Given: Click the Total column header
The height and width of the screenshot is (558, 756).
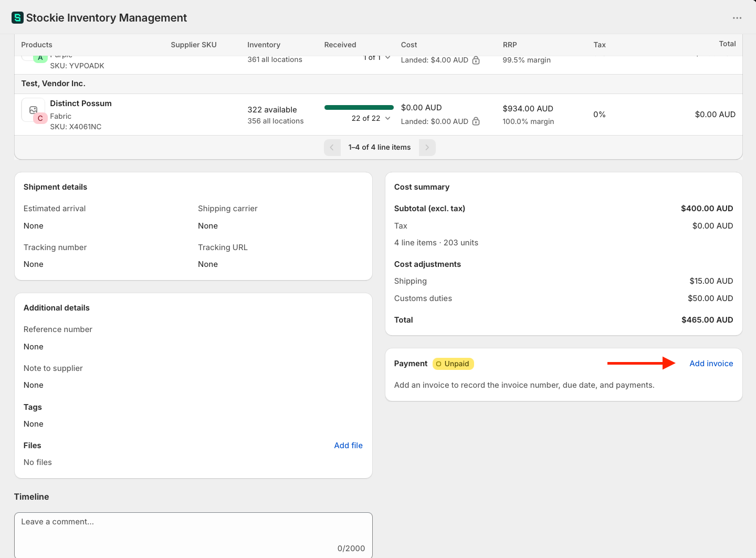Looking at the screenshot, I should 727,44.
